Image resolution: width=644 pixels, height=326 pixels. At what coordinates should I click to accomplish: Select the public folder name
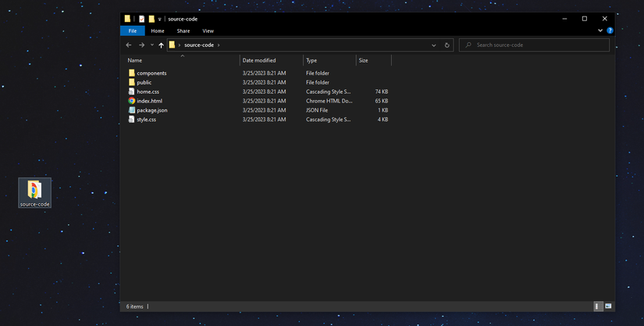pos(144,83)
